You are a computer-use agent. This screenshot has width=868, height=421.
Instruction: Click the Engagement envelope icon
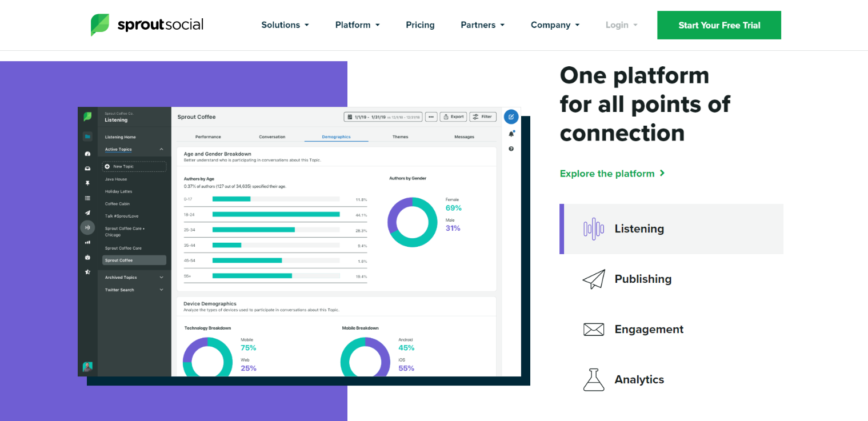tap(593, 330)
